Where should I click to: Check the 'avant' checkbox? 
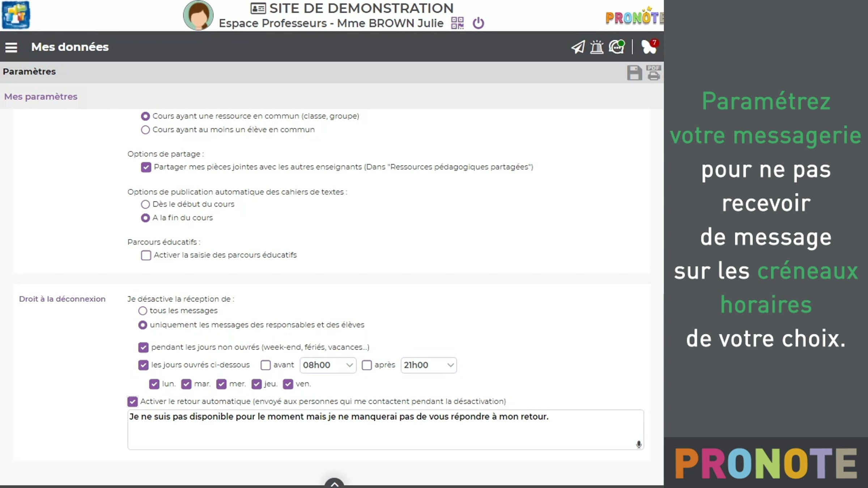click(x=265, y=365)
